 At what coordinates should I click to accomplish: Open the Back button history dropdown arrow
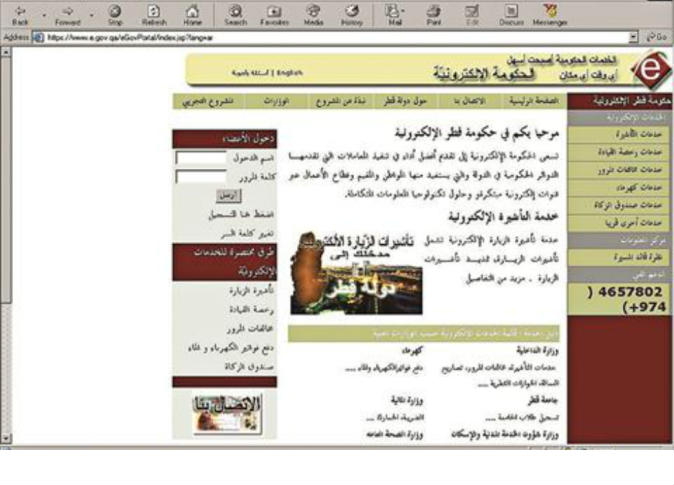click(x=44, y=15)
